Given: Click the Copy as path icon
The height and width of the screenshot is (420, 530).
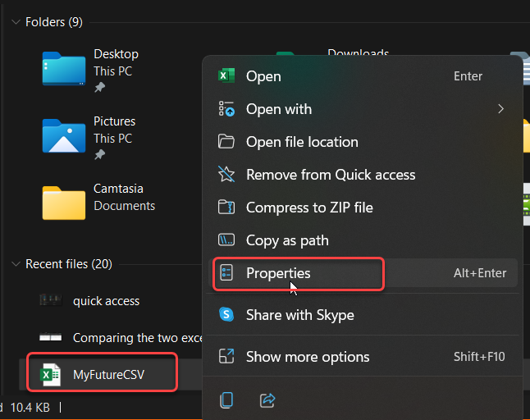Looking at the screenshot, I should [x=226, y=240].
